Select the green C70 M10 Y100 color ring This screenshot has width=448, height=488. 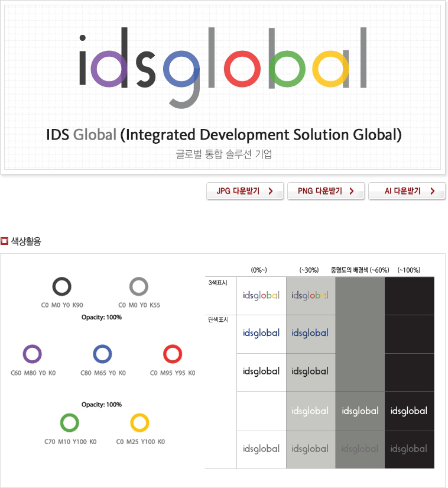[x=69, y=423]
